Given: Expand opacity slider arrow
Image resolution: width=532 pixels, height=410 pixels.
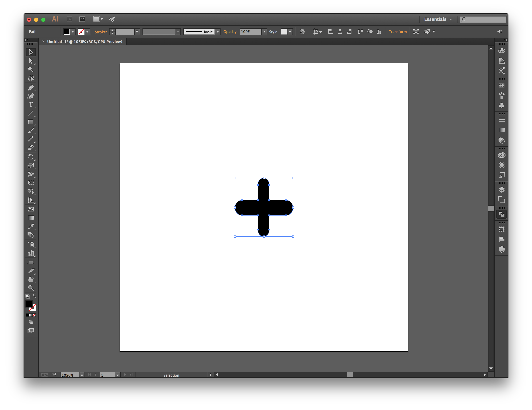Looking at the screenshot, I should tap(264, 32).
